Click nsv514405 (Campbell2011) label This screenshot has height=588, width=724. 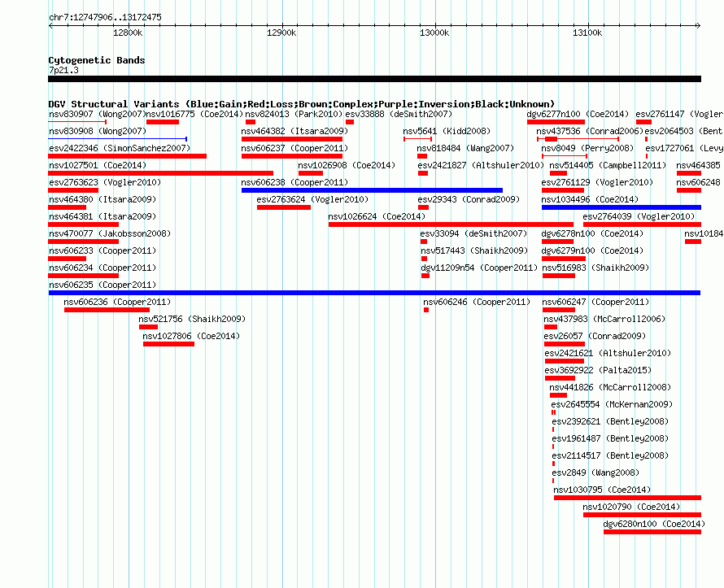coord(608,165)
